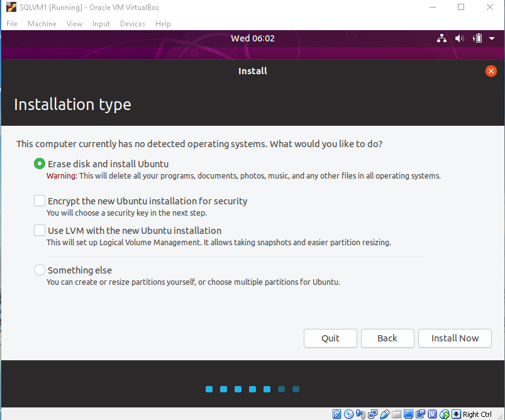The width and height of the screenshot is (505, 420).
Task: Click the Ubuntu wired network icon
Action: point(442,38)
